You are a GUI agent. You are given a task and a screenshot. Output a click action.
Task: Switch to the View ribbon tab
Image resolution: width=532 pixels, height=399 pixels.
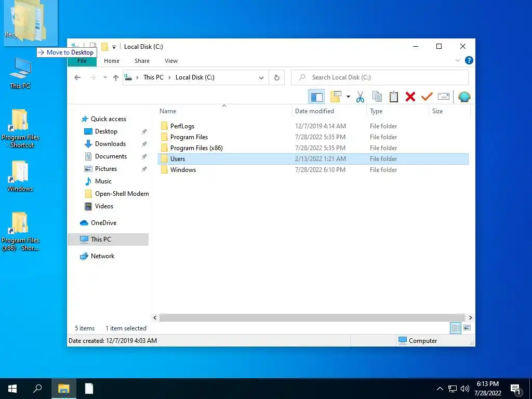(171, 61)
